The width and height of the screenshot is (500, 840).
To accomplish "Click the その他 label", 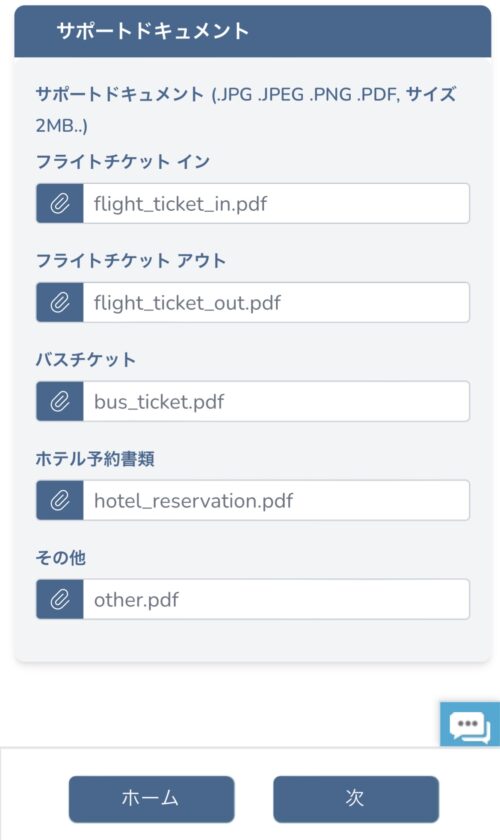I will pos(61,558).
